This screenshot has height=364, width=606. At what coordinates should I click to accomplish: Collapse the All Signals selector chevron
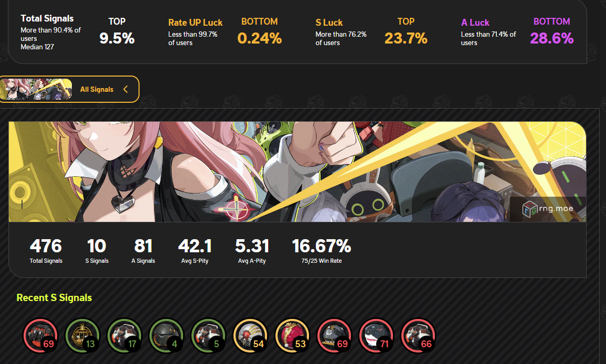(x=125, y=89)
